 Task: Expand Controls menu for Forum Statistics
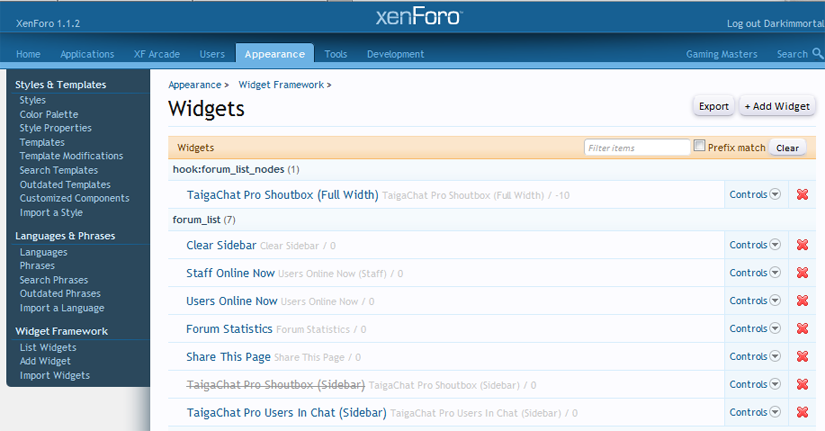tap(755, 329)
